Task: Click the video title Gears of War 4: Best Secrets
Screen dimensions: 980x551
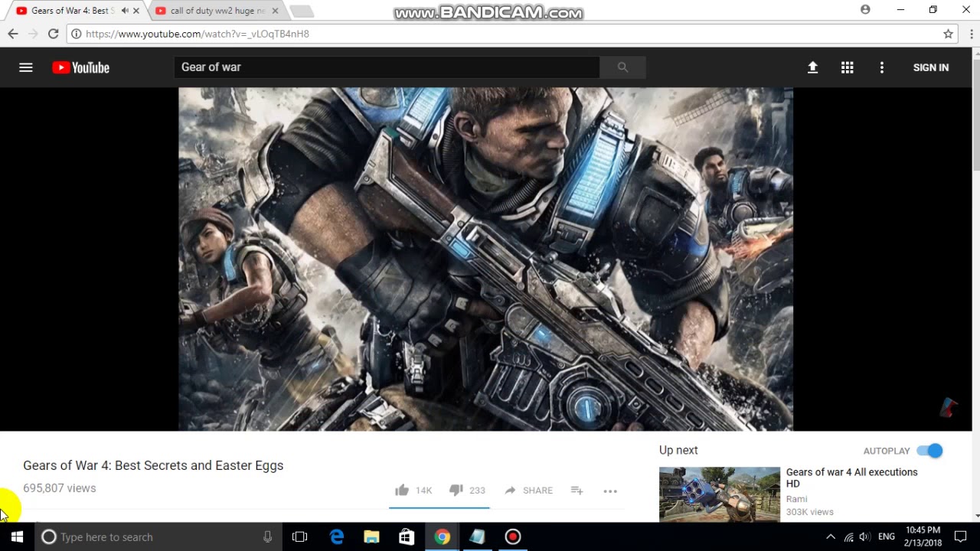Action: click(x=153, y=465)
